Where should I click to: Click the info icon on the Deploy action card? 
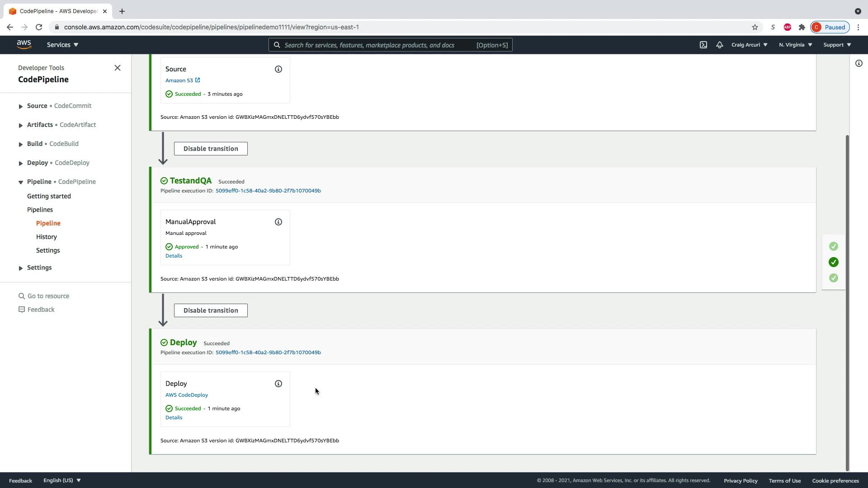278,384
